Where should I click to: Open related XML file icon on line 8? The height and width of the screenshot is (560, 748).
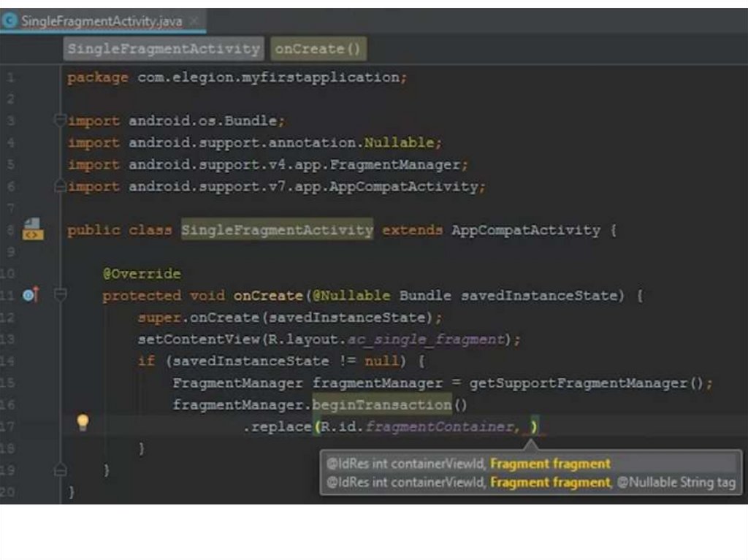(31, 229)
